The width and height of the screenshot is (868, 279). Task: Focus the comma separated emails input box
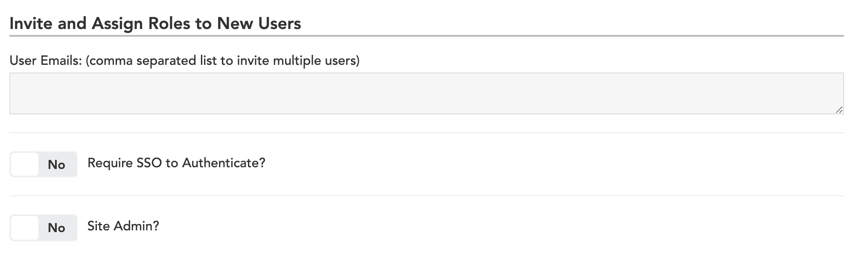point(426,93)
